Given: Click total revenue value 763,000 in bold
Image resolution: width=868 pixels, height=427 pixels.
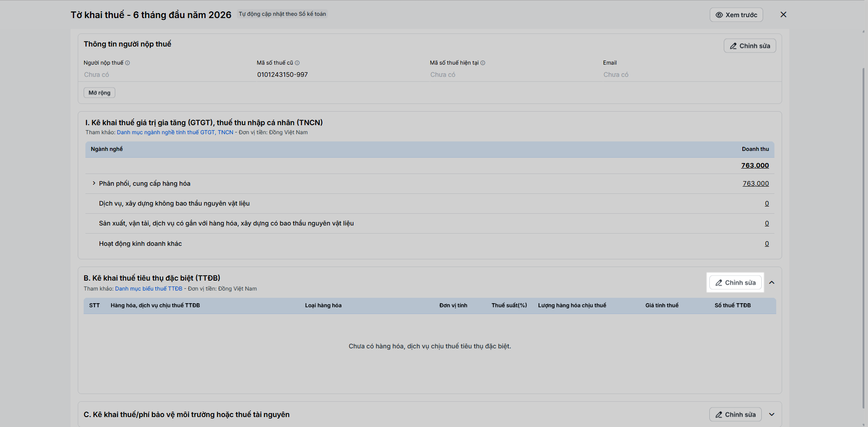Looking at the screenshot, I should pos(755,165).
